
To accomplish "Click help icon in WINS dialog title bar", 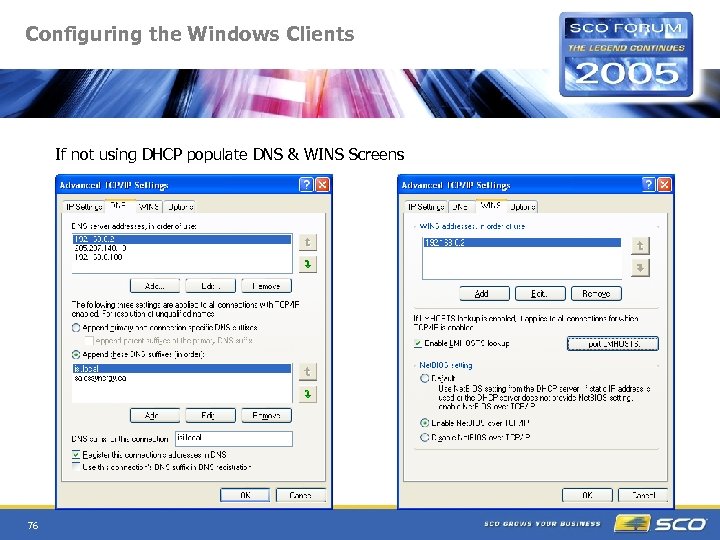I will 648,185.
